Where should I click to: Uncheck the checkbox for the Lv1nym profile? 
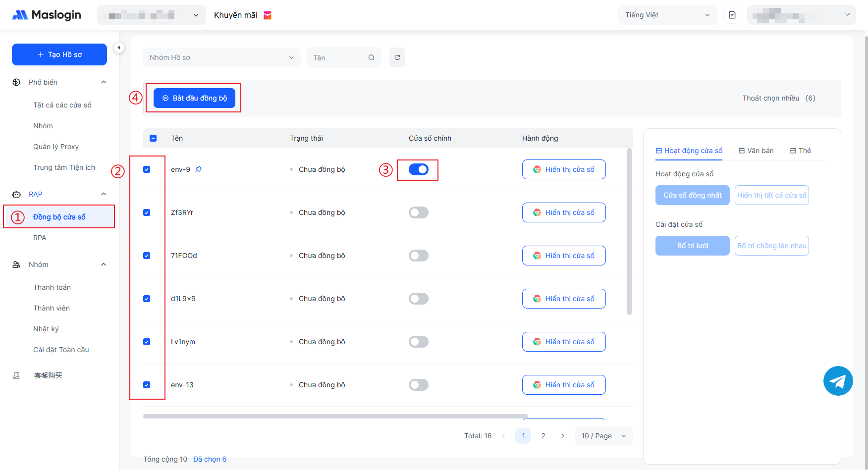(147, 342)
